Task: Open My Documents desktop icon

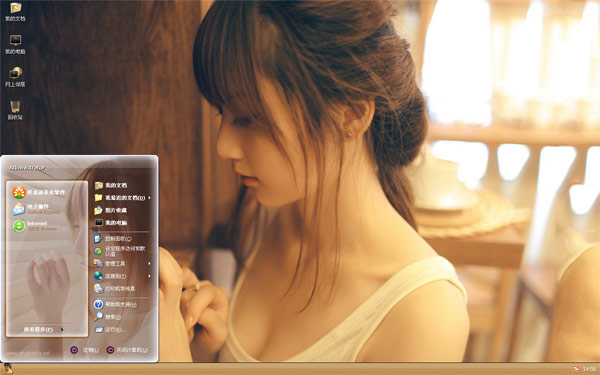Action: pos(15,11)
